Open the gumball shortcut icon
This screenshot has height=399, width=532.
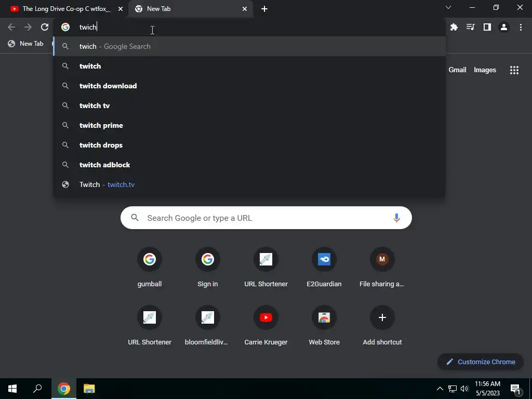point(150,259)
